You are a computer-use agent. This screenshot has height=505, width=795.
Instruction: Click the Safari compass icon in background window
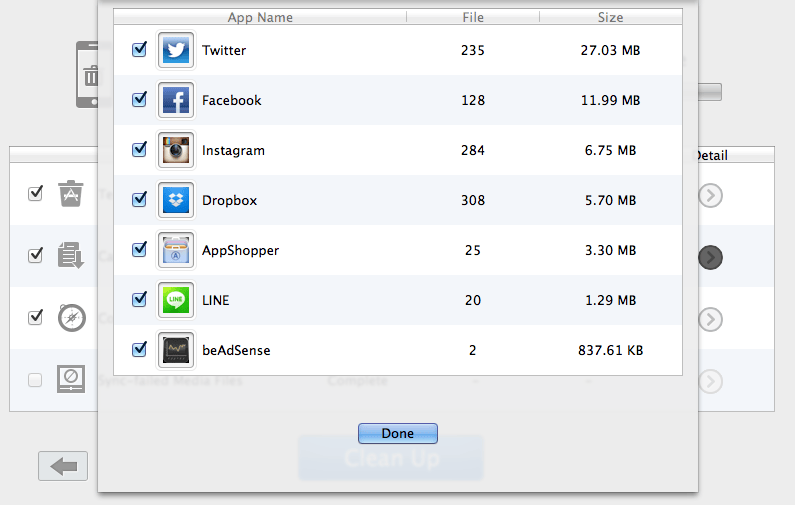71,317
